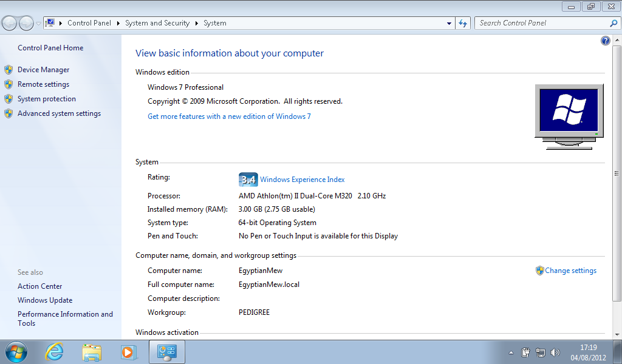Open Device Manager link
The height and width of the screenshot is (364, 622).
(x=44, y=70)
